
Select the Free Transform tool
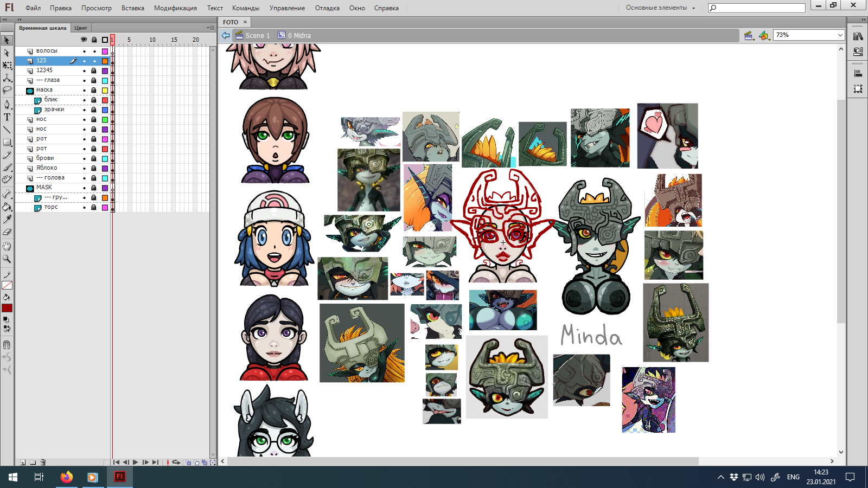tap(7, 66)
